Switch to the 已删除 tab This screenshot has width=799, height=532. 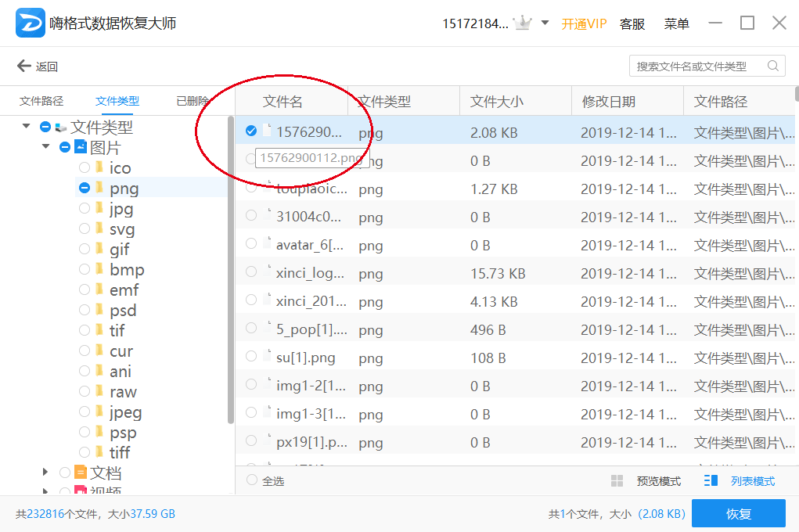coord(193,101)
